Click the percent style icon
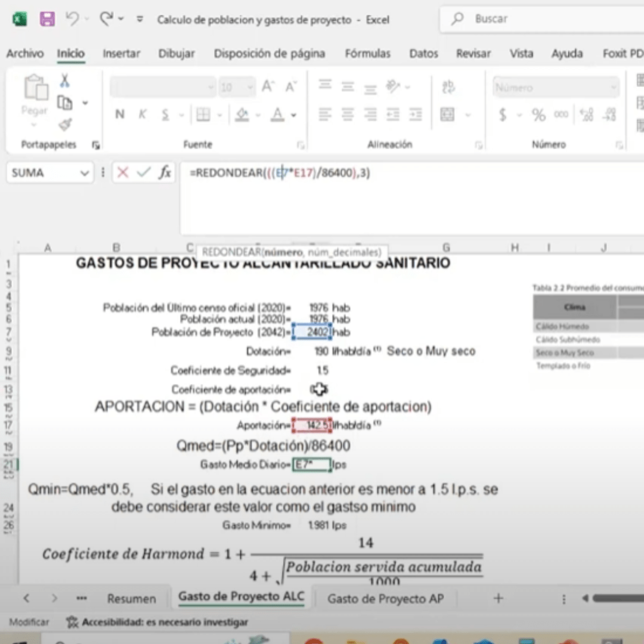Image resolution: width=644 pixels, height=644 pixels. tap(538, 114)
